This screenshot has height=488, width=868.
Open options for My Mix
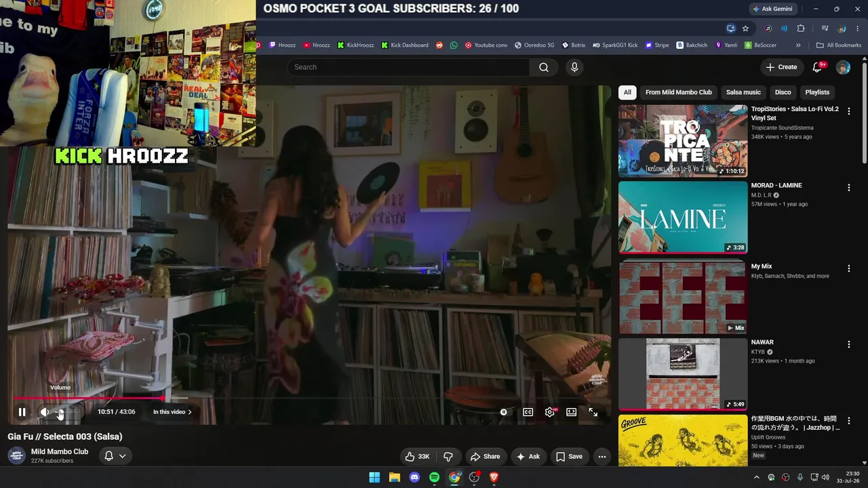click(849, 268)
